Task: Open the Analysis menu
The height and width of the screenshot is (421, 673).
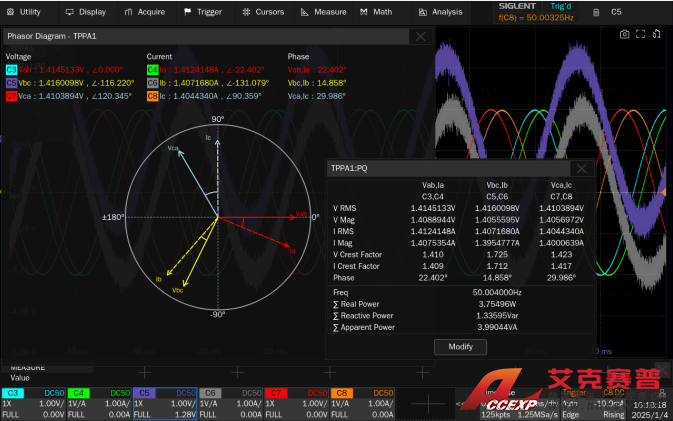Action: click(x=440, y=12)
